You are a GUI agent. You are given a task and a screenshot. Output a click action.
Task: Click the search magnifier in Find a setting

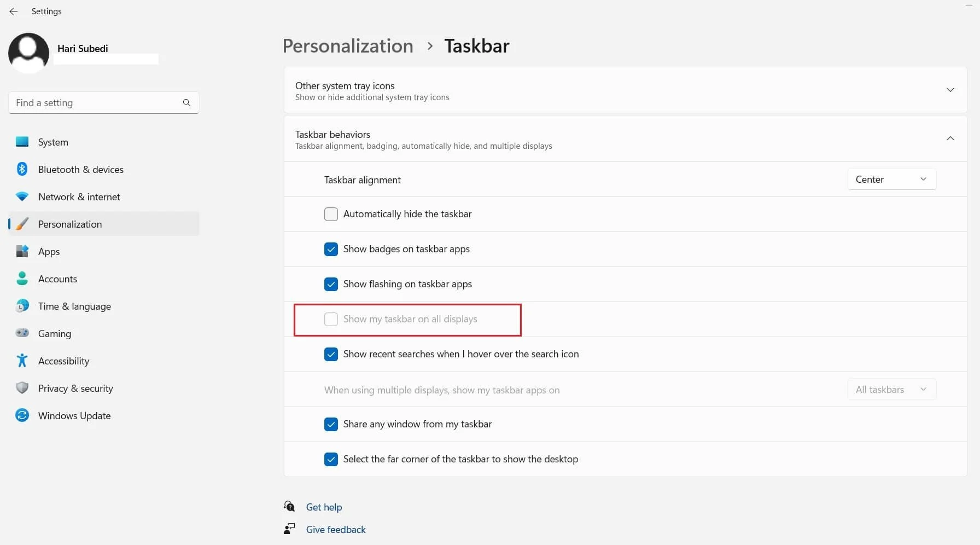(186, 102)
